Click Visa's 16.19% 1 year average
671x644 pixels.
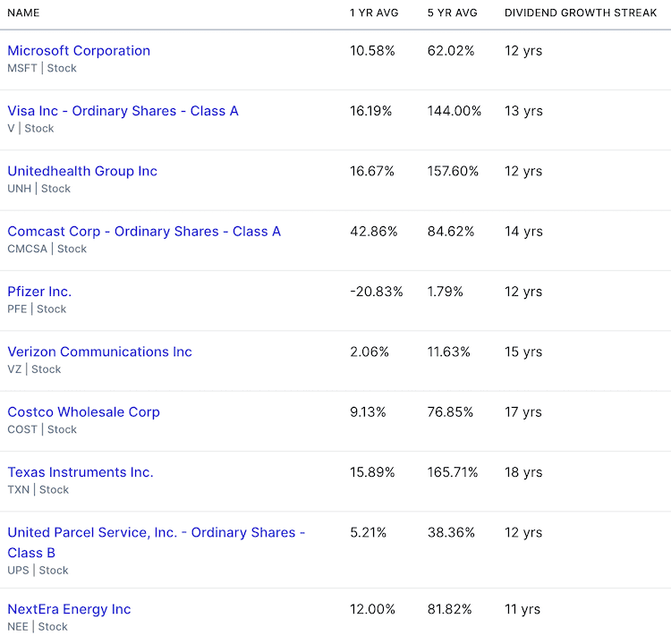(371, 111)
